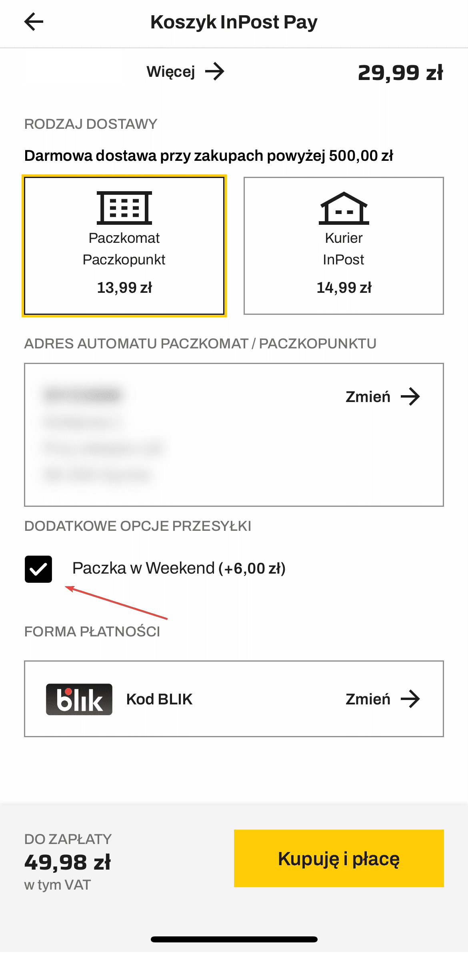Image resolution: width=468 pixels, height=980 pixels.
Task: Tap the back arrow icon
Action: (34, 22)
